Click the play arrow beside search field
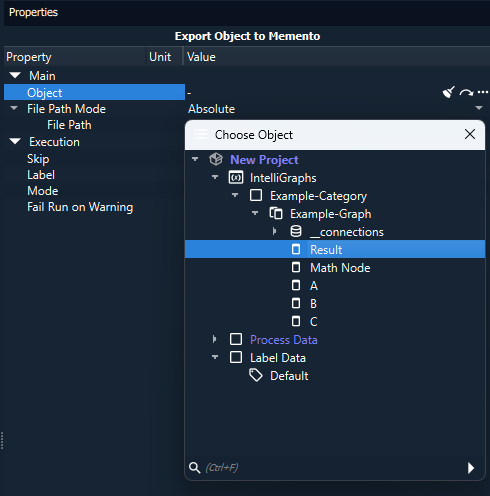The image size is (490, 496). [x=471, y=468]
